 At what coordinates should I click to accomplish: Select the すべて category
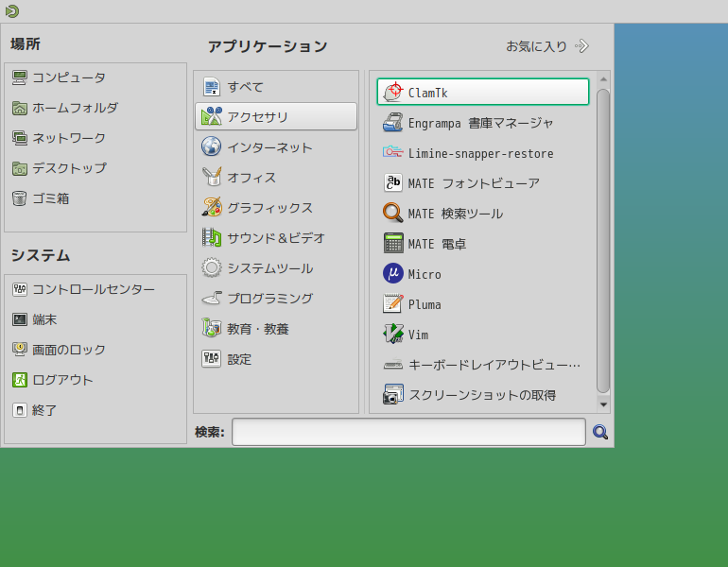[x=276, y=87]
